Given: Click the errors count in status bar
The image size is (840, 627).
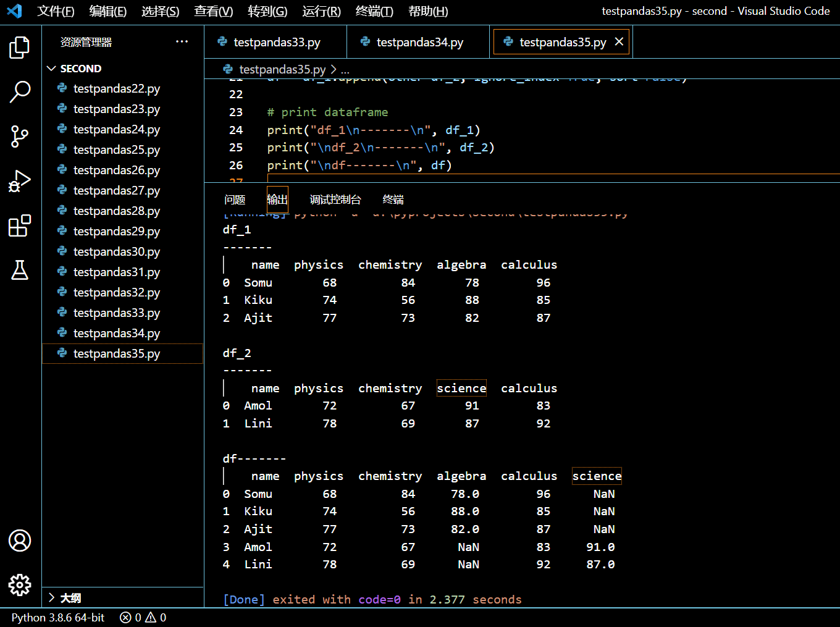Looking at the screenshot, I should coord(130,618).
